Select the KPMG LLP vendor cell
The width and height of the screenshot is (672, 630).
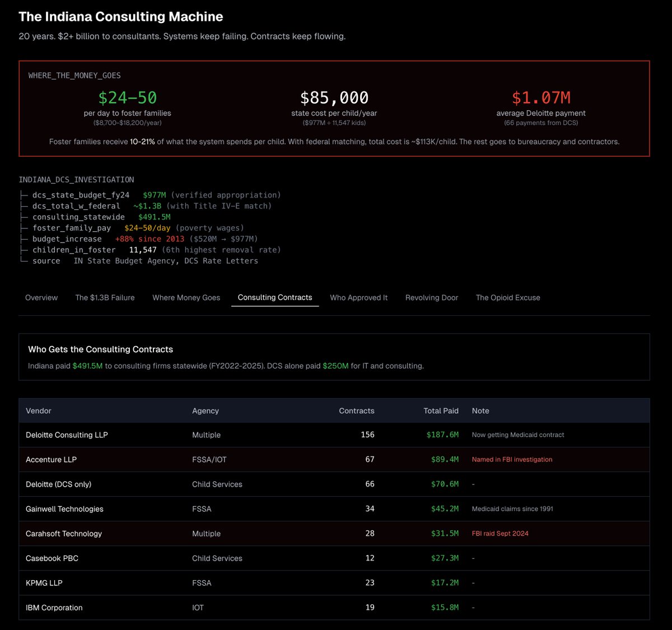click(44, 582)
